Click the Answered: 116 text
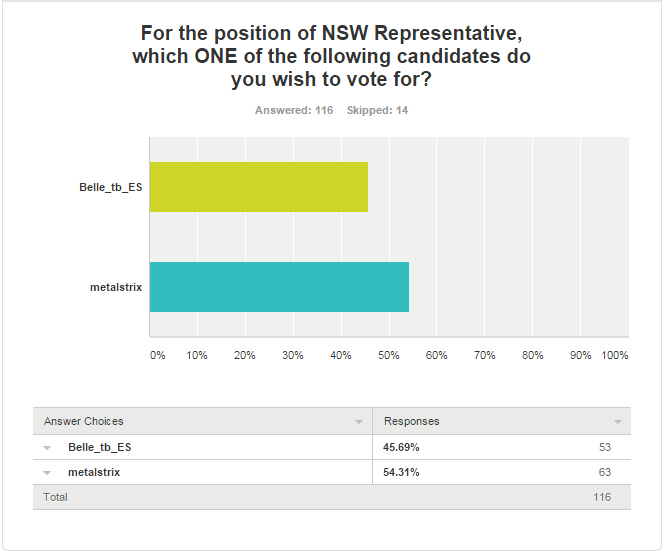This screenshot has width=666, height=551. 294,110
